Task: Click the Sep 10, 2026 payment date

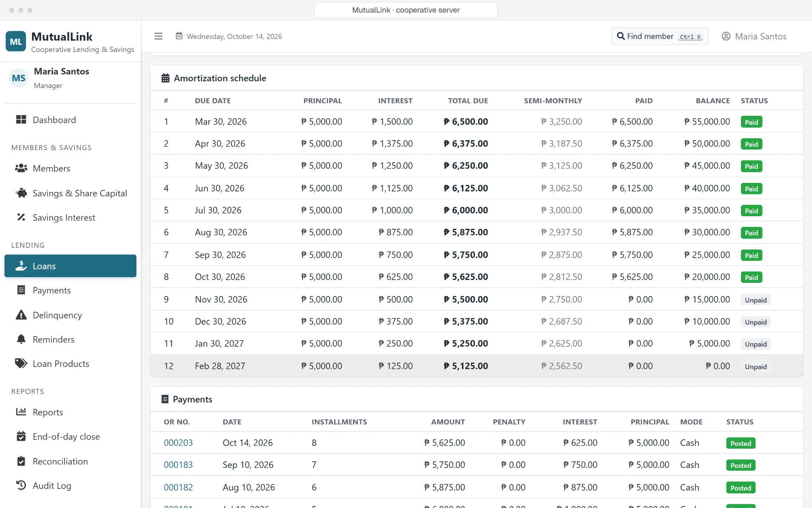Action: (248, 465)
